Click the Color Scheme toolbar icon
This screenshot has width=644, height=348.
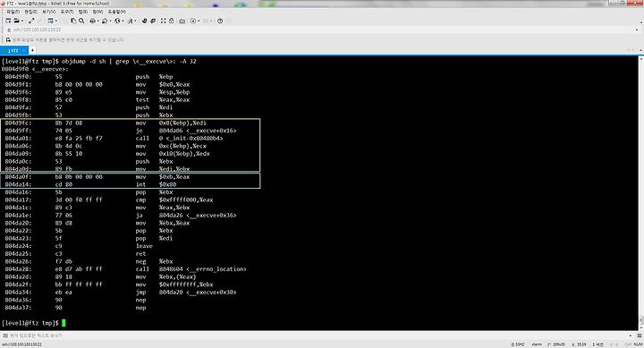[x=105, y=21]
